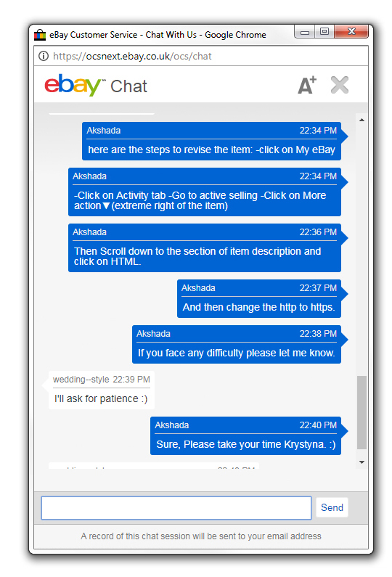Click the scrollbar down arrow
This screenshot has height=577, width=392.
362,462
